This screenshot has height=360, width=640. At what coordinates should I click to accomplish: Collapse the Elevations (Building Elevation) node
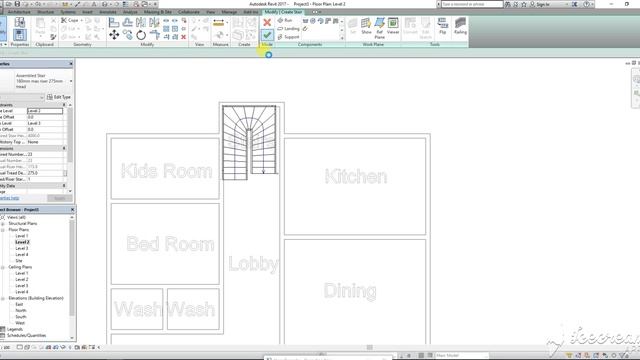tap(3, 298)
